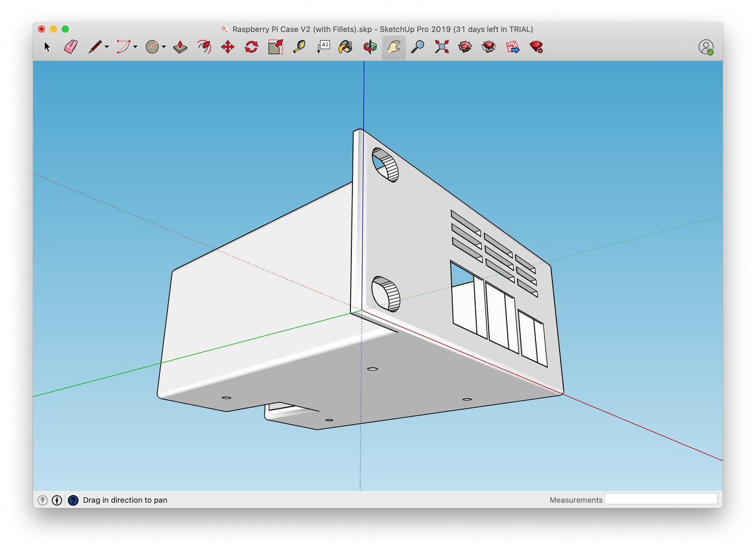Viewport: 756px width, 552px height.
Task: Toggle the Instructor help question icon
Action: [x=73, y=500]
